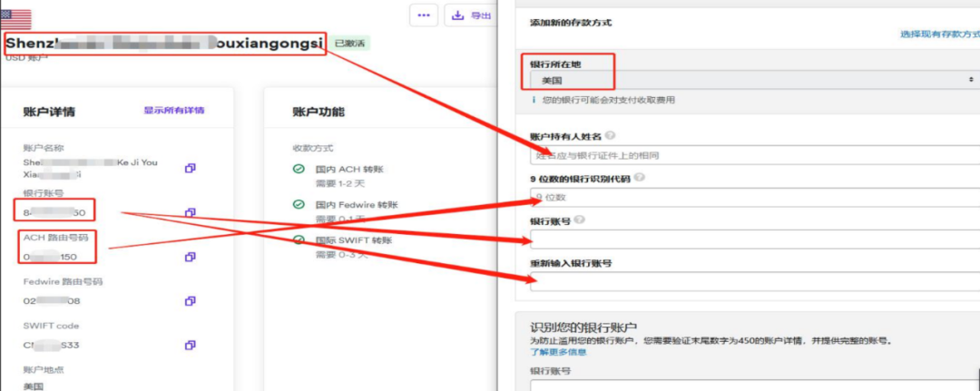Click the 9 位数 routing code input
This screenshot has height=391, width=980.
[753, 197]
